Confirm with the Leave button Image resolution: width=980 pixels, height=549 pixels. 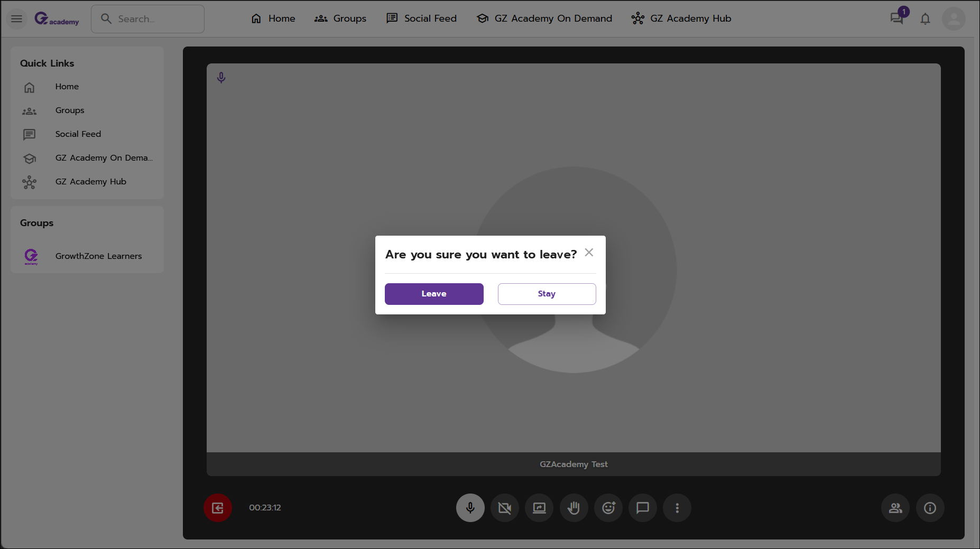(x=434, y=294)
